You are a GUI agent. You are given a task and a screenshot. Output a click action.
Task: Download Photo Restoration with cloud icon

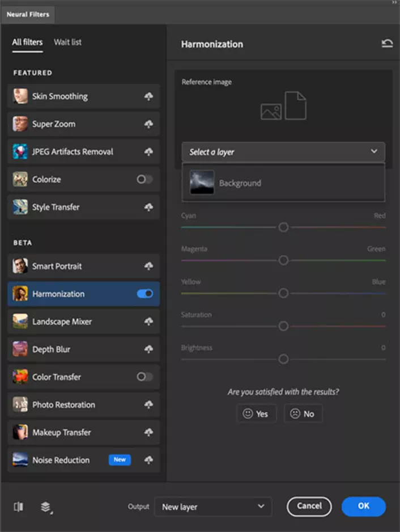[148, 404]
